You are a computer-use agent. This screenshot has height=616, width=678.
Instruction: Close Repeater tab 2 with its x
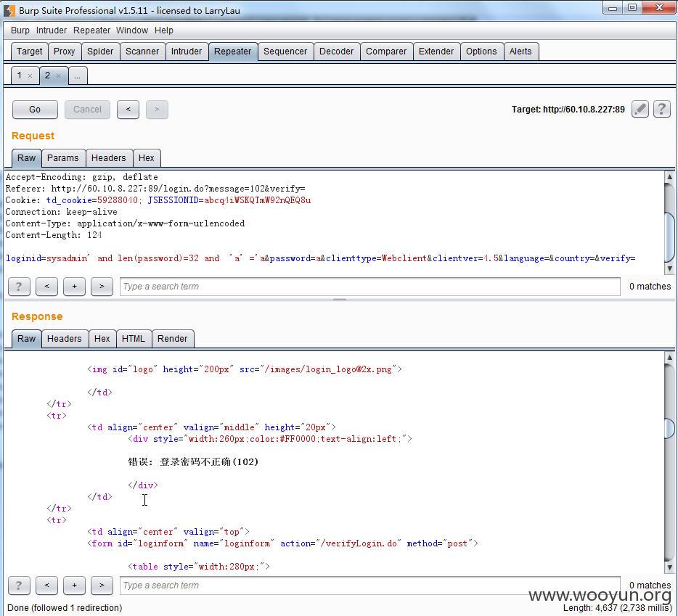click(58, 75)
